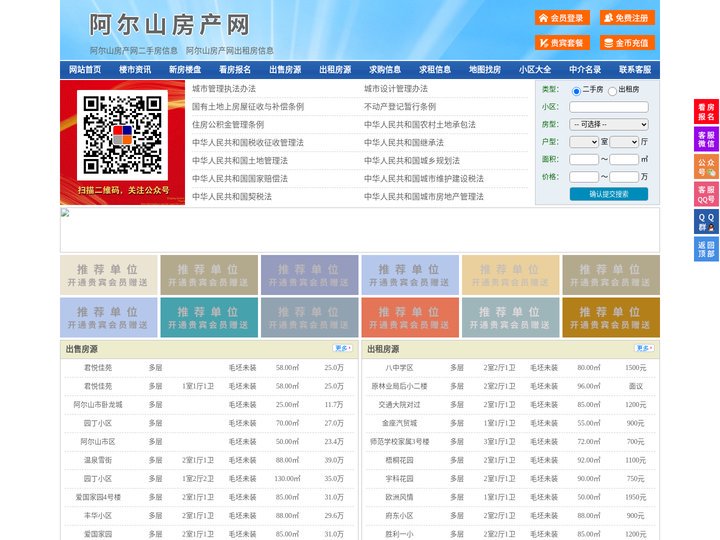The height and width of the screenshot is (540, 720).
Task: Select the 出租房 radio button
Action: [x=612, y=91]
